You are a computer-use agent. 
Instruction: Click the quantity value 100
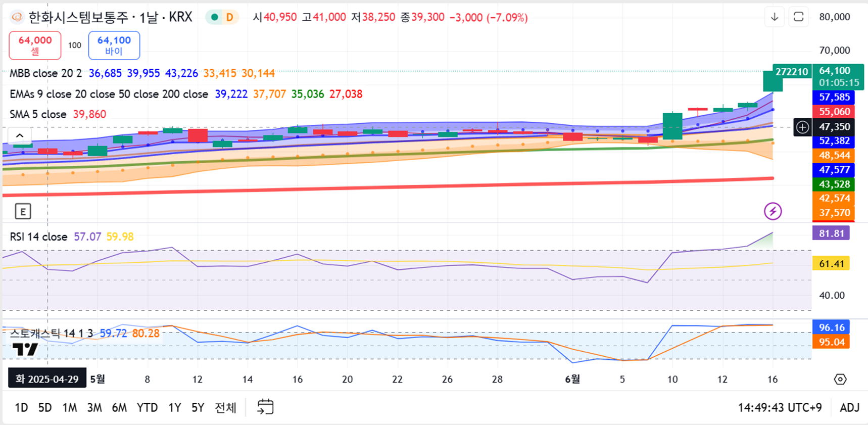point(75,45)
